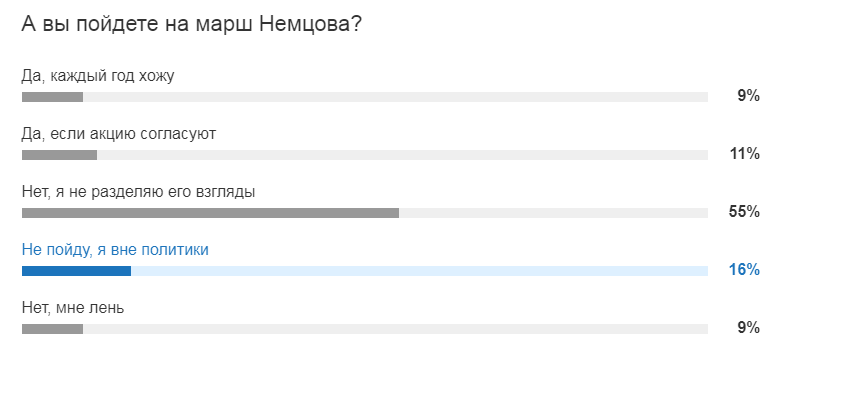
Task: Click the light blue empty bar track under 'вне политики'
Action: [x=420, y=271]
